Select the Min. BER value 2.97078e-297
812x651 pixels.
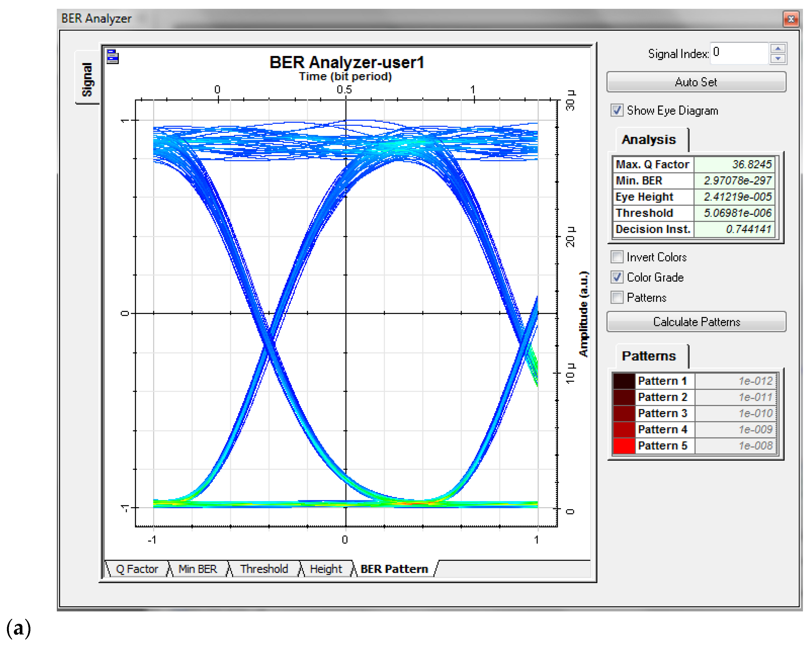[734, 180]
